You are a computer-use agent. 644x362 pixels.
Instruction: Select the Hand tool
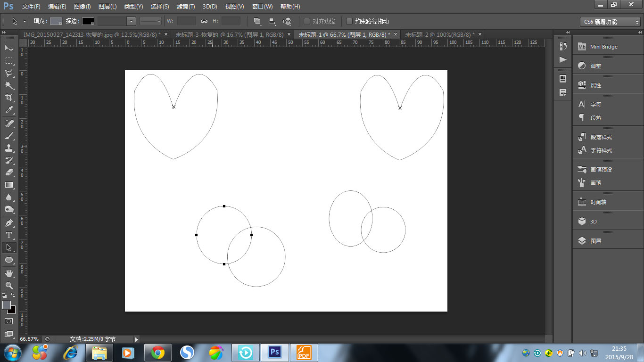(9, 273)
